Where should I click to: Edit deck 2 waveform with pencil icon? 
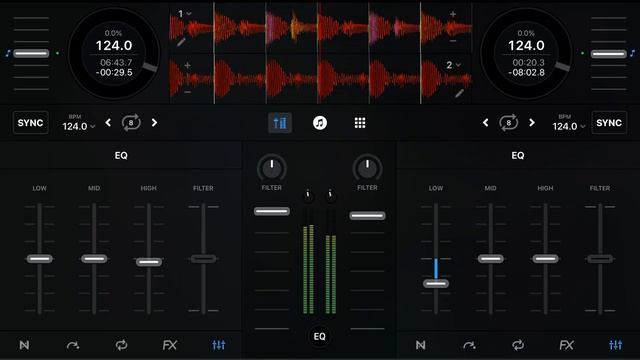(459, 93)
